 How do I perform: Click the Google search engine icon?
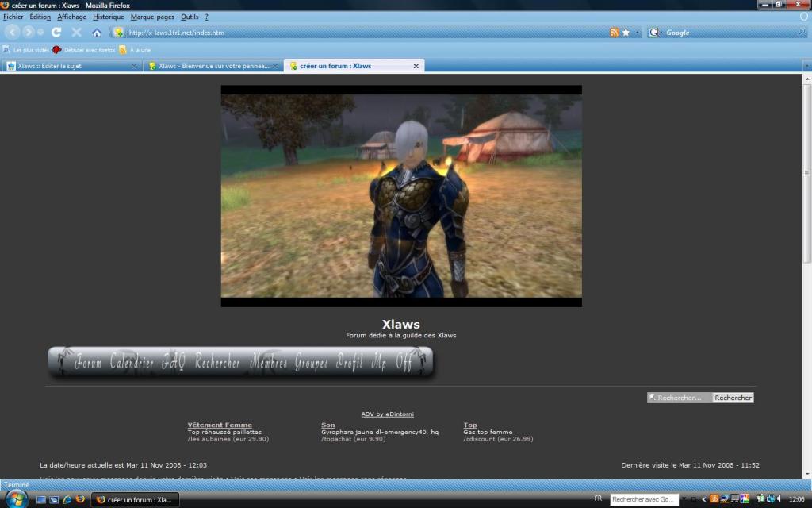(x=653, y=32)
